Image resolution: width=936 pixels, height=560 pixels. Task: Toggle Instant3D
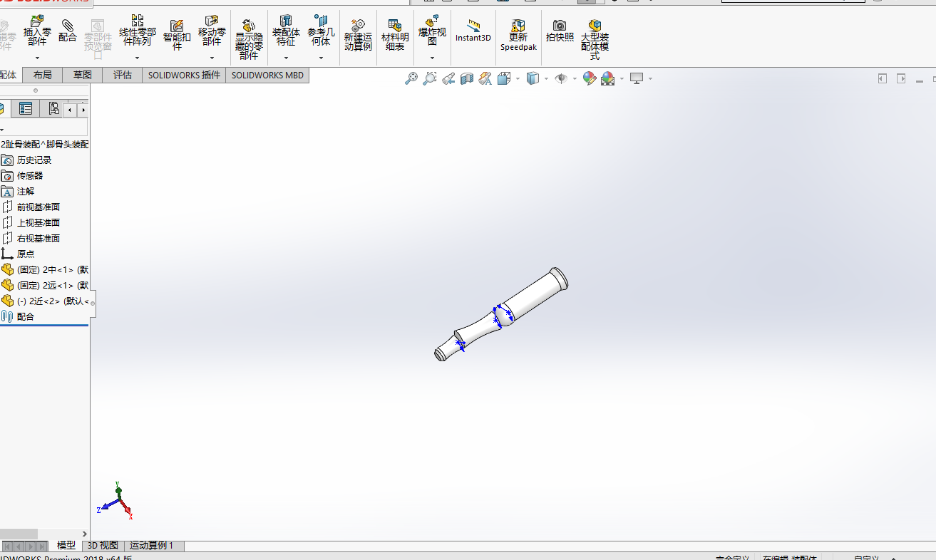473,31
